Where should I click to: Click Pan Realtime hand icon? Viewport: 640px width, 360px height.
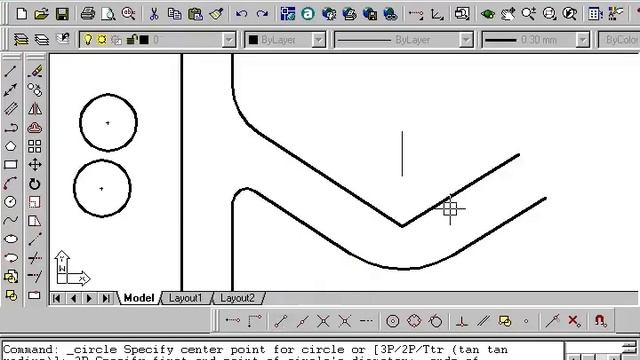coord(508,14)
